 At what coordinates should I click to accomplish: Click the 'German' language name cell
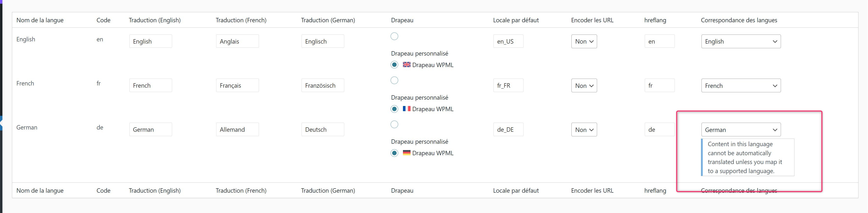pyautogui.click(x=27, y=127)
